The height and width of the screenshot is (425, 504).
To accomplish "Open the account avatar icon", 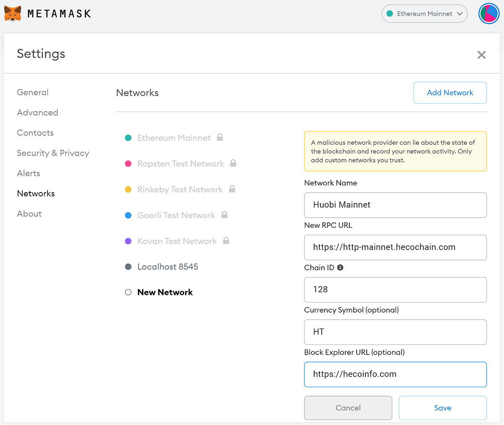I will click(488, 14).
